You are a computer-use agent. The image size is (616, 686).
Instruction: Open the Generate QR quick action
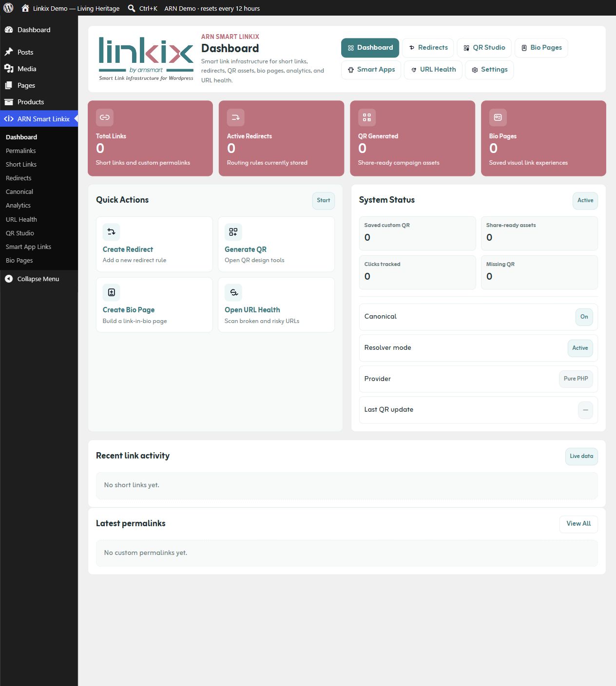point(276,244)
